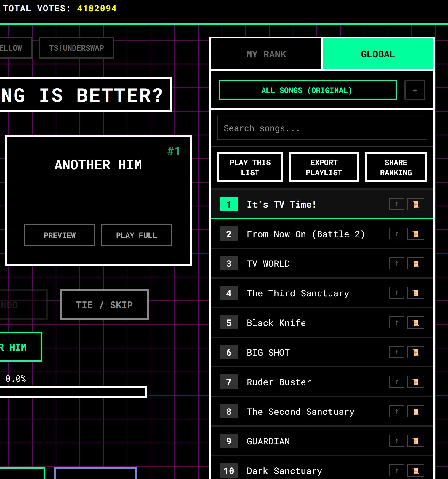Click up-arrow icon for Ruder Buster
The image size is (448, 479).
tap(396, 382)
